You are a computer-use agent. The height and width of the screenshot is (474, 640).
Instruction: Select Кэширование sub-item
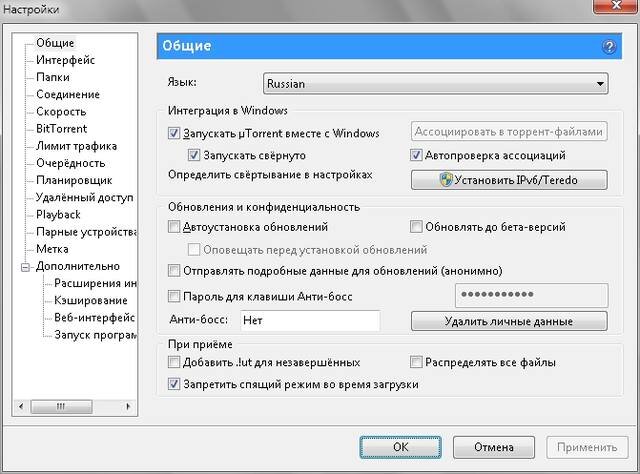tap(91, 300)
